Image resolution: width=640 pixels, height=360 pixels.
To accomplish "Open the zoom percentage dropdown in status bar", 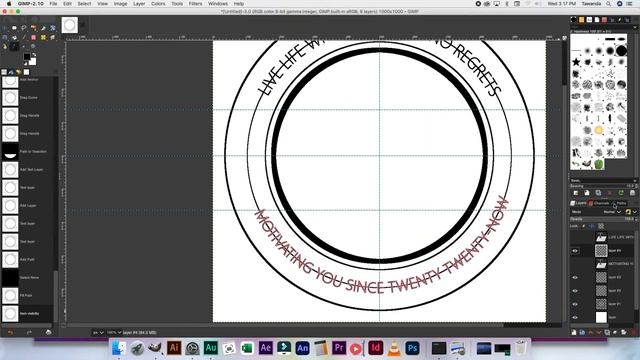I will (114, 333).
